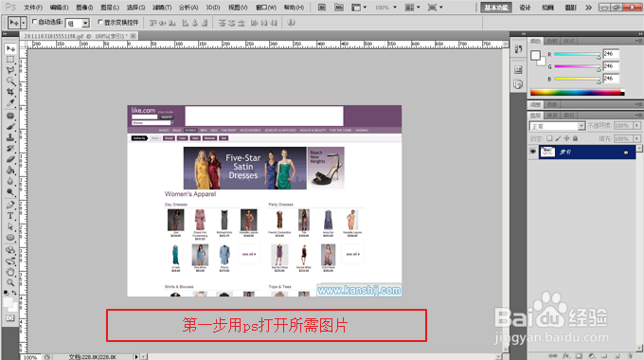Select the Hand tool
This screenshot has width=644, height=360.
pos(10,272)
